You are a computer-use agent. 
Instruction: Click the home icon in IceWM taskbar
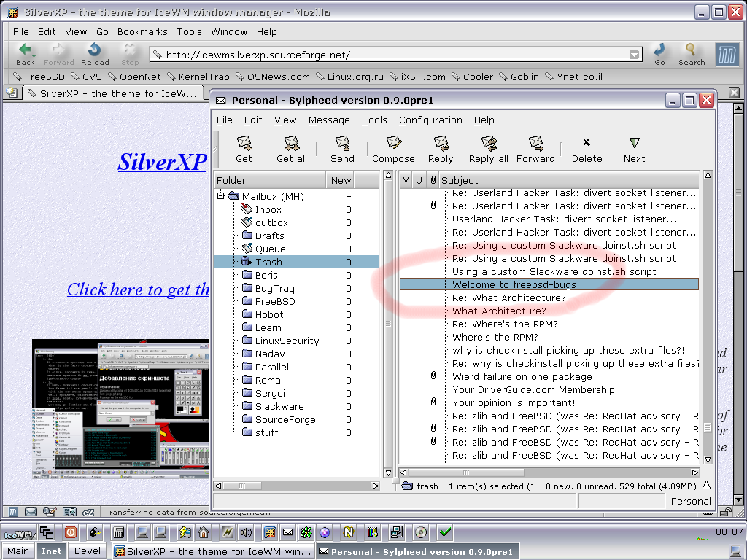pos(204,532)
